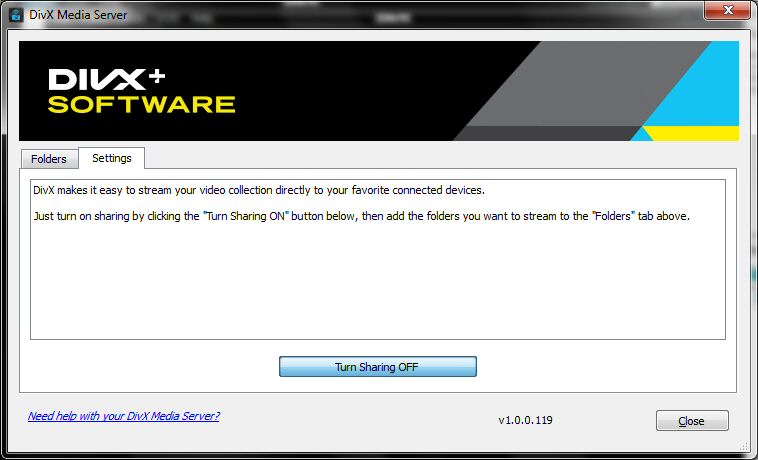Click the resize grip at the window corner
The width and height of the screenshot is (758, 460).
743,446
